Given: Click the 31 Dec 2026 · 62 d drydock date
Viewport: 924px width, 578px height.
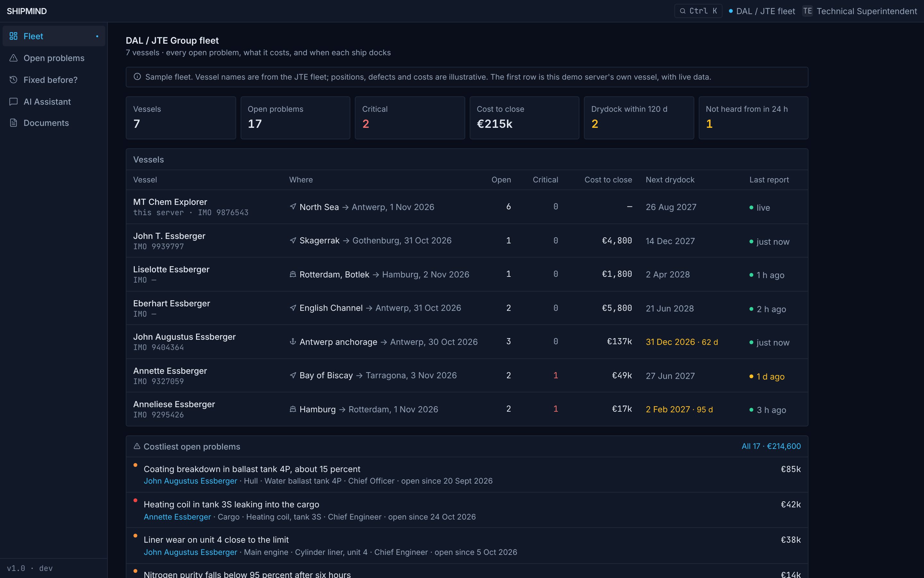Looking at the screenshot, I should coord(681,342).
